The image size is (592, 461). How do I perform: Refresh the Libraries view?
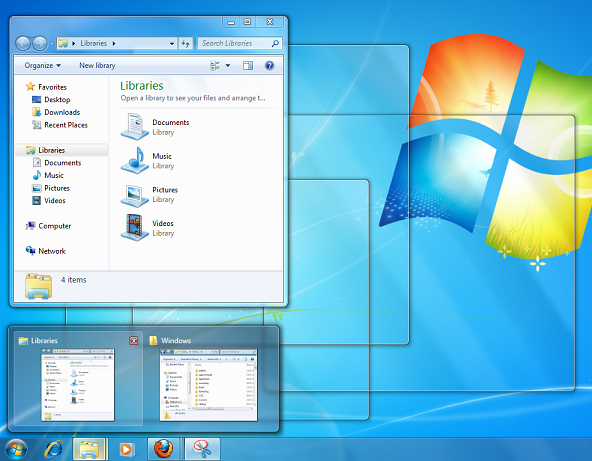point(185,44)
